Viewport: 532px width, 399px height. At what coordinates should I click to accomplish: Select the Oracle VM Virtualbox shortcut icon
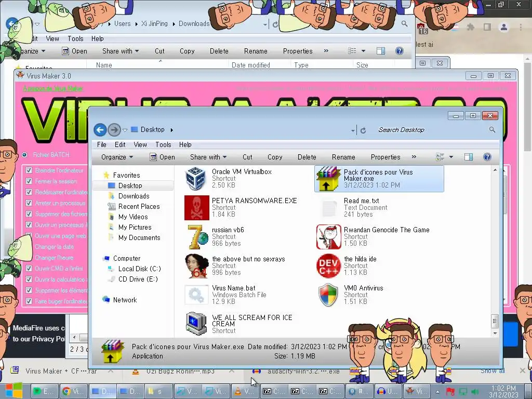[196, 179]
